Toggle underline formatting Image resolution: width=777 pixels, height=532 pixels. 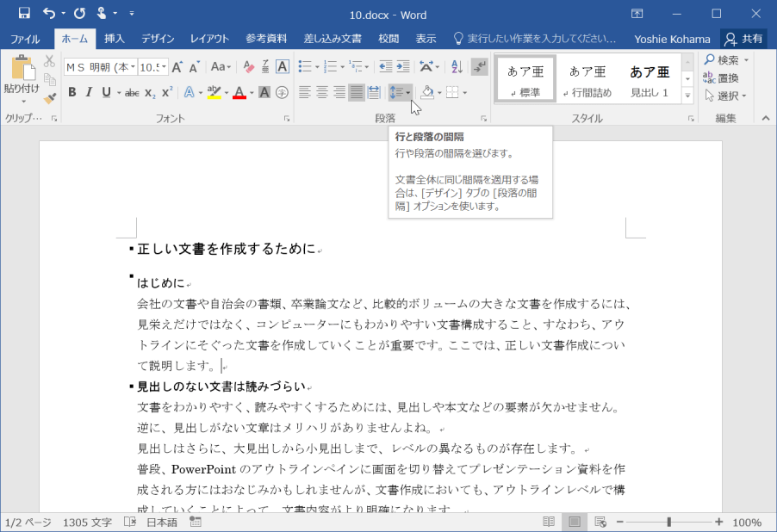click(106, 93)
